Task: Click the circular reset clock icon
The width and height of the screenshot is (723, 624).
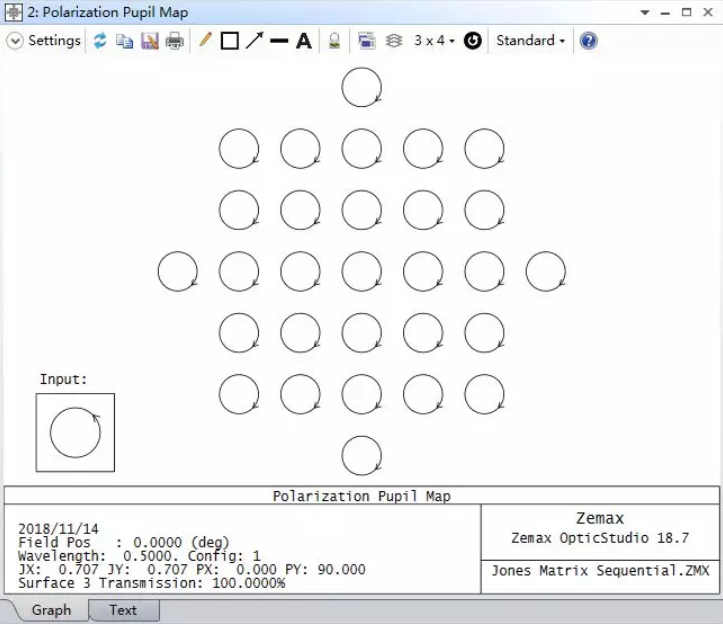Action: click(473, 41)
